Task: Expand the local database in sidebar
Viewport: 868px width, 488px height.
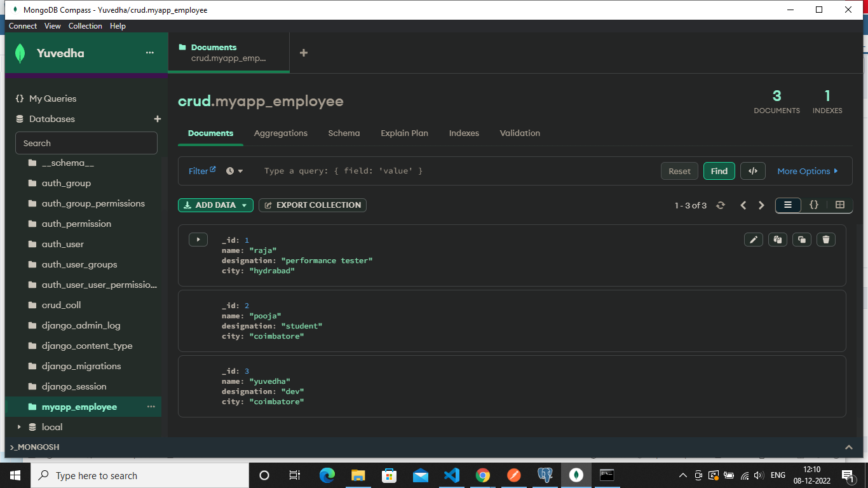Action: pyautogui.click(x=19, y=427)
